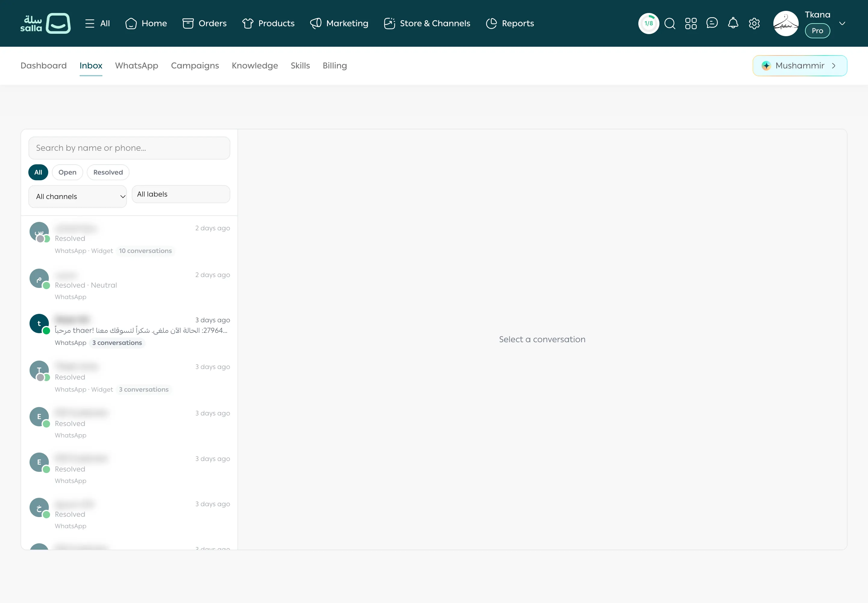Image resolution: width=868 pixels, height=603 pixels.
Task: Expand the account dropdown chevron
Action: [842, 24]
